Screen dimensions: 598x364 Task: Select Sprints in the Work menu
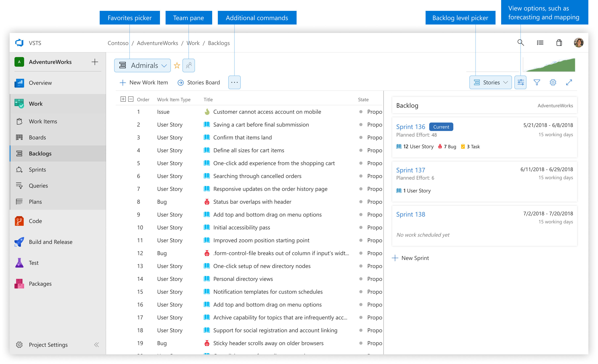(37, 170)
